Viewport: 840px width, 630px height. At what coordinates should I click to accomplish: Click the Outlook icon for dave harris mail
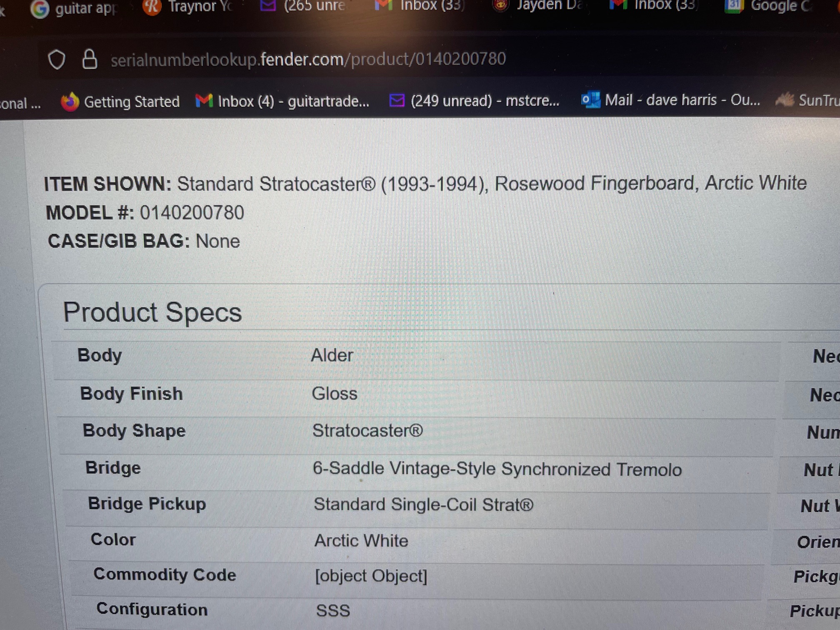[x=590, y=100]
